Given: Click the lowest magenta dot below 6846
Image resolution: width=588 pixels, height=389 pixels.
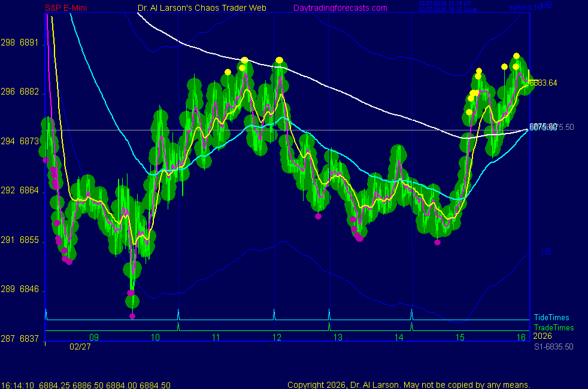Looking at the screenshot, I should tap(132, 316).
